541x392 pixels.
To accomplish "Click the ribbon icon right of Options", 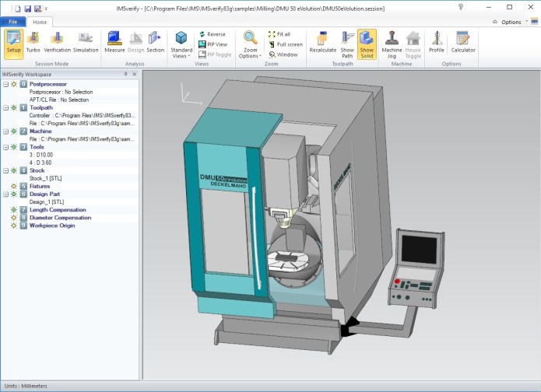I will pos(535,22).
